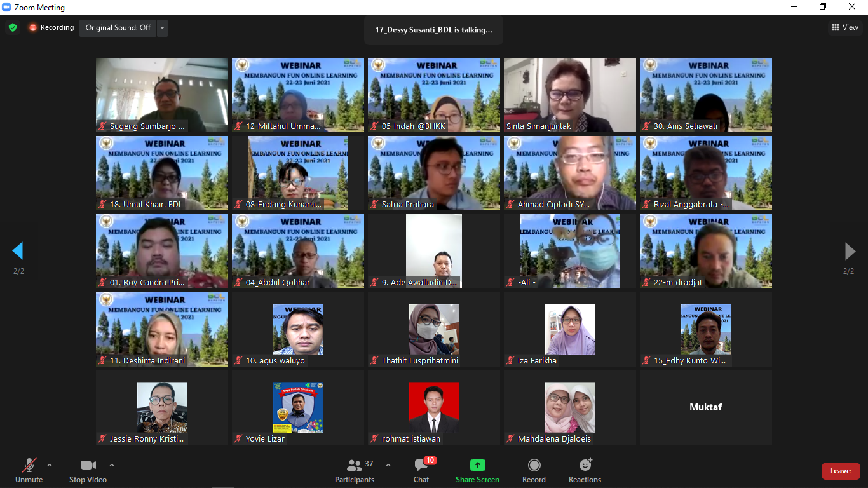This screenshot has width=868, height=488.
Task: Click rohmat istiawan name label
Action: [411, 439]
